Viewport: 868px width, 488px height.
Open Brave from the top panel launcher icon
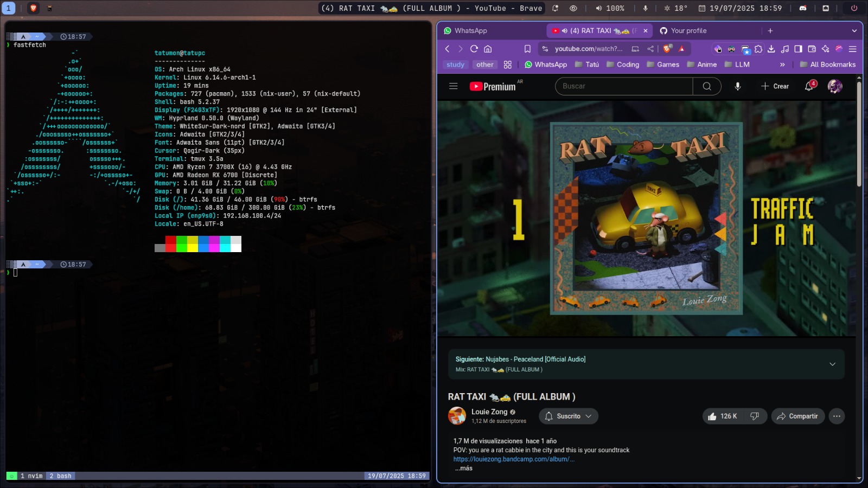coord(34,8)
